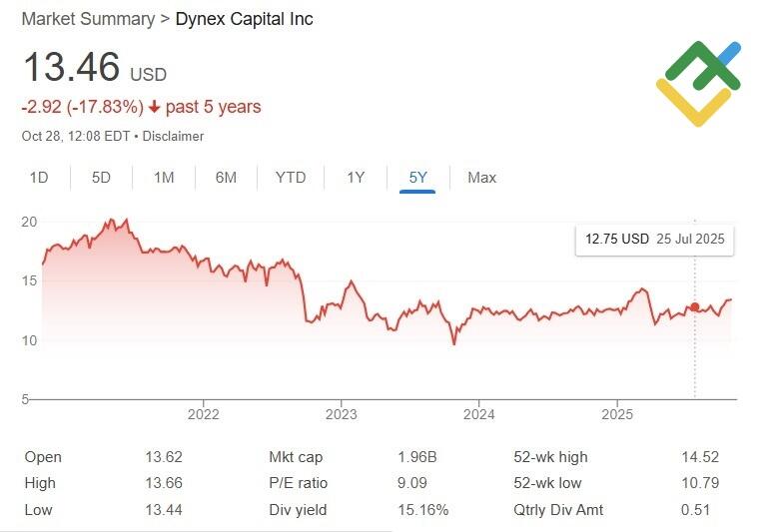The height and width of the screenshot is (532, 781).
Task: Open the Disclaimer link
Action: click(x=174, y=136)
